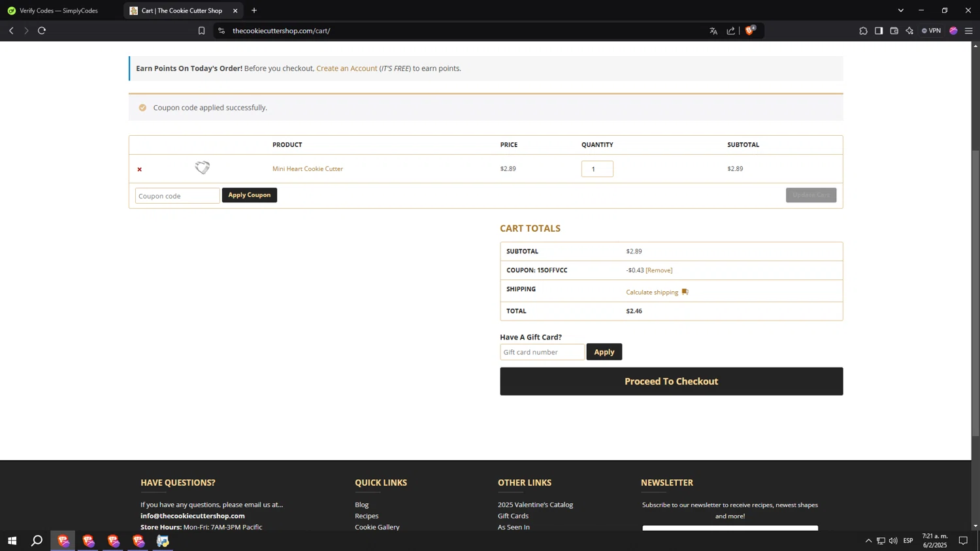This screenshot has width=980, height=551.
Task: Open Brave Wallet icon
Action: point(894,31)
